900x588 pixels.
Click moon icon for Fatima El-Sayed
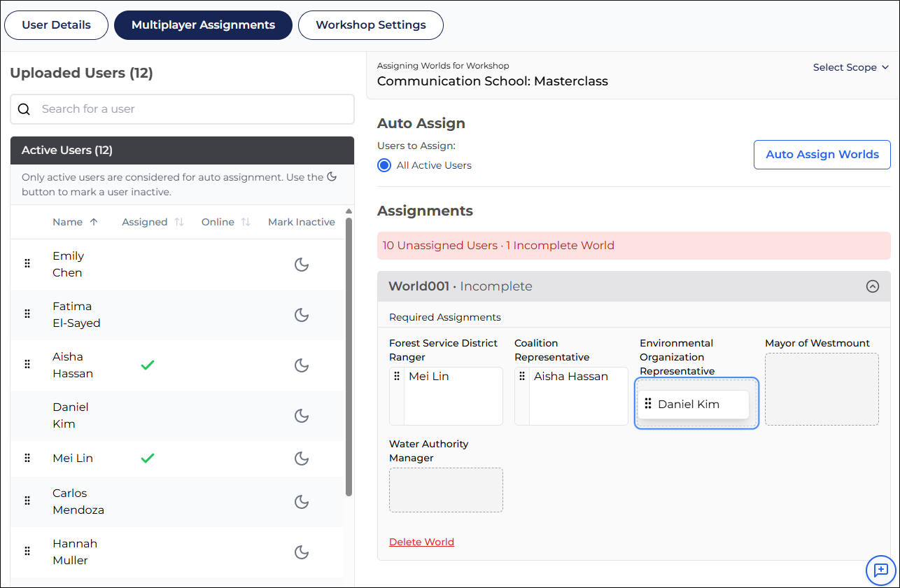pyautogui.click(x=302, y=315)
